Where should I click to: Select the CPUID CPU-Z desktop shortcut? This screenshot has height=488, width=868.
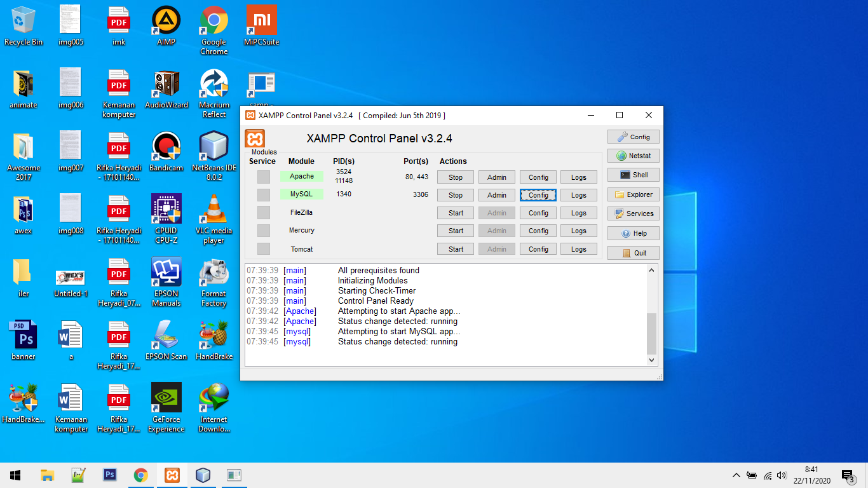[x=166, y=219]
